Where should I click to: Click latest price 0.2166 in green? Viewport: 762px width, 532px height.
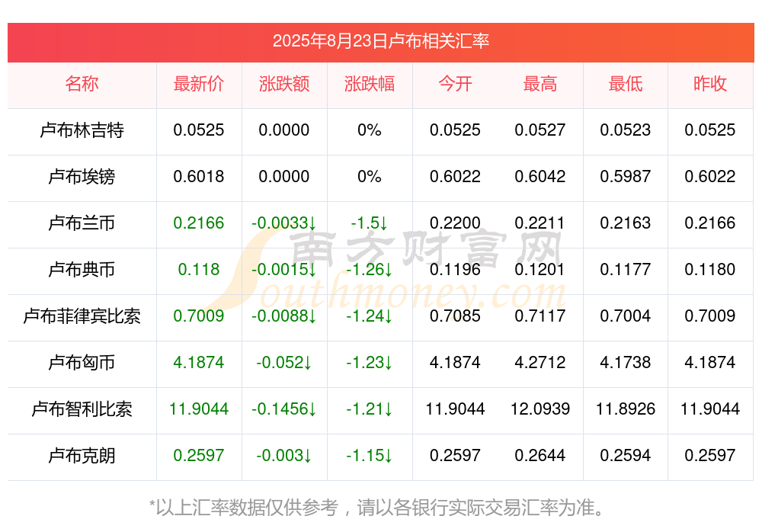point(199,223)
